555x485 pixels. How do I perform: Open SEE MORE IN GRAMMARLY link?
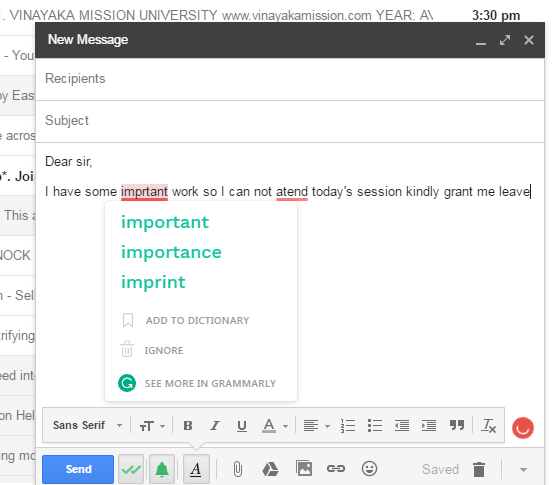[x=210, y=383]
